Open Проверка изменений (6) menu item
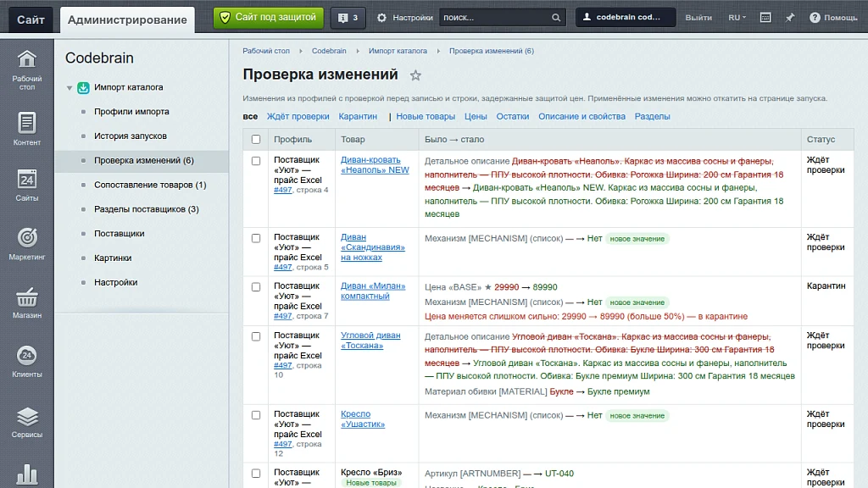868x488 pixels. tap(144, 160)
